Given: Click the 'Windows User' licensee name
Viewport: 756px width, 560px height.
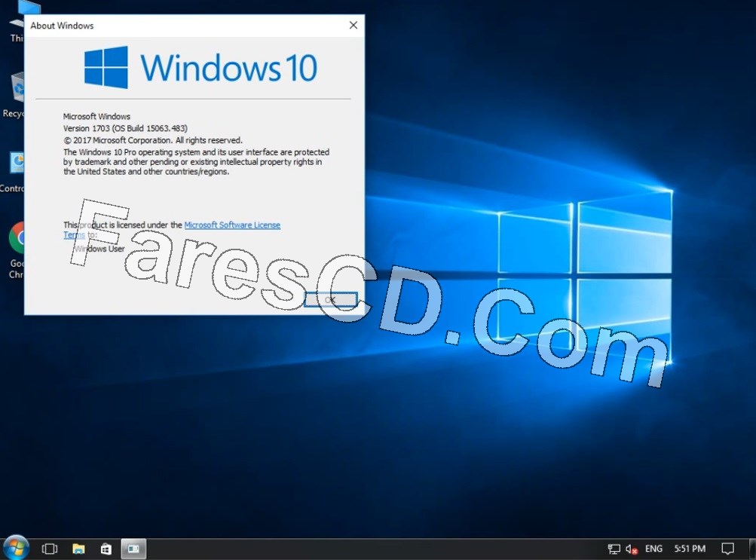Looking at the screenshot, I should (x=99, y=249).
